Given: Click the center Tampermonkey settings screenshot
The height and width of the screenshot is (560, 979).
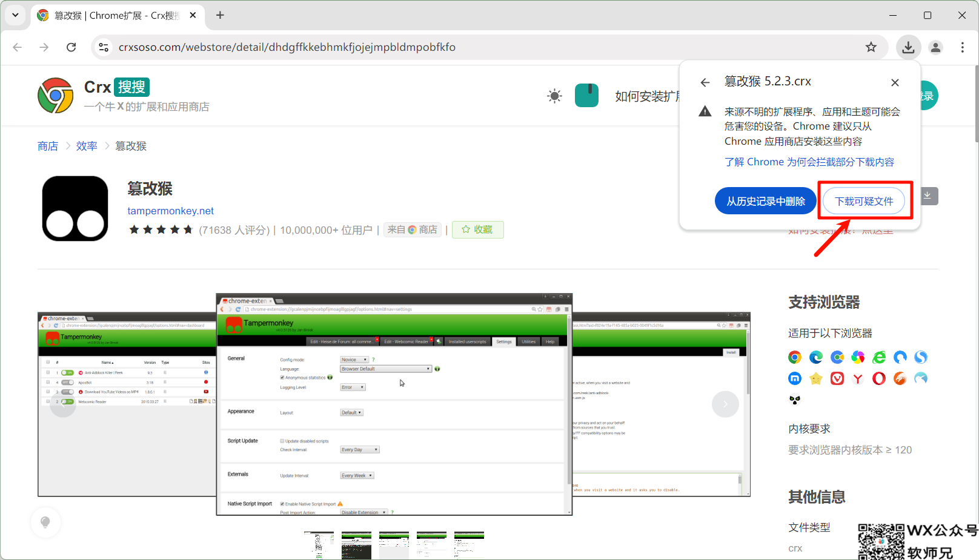Looking at the screenshot, I should pyautogui.click(x=394, y=404).
